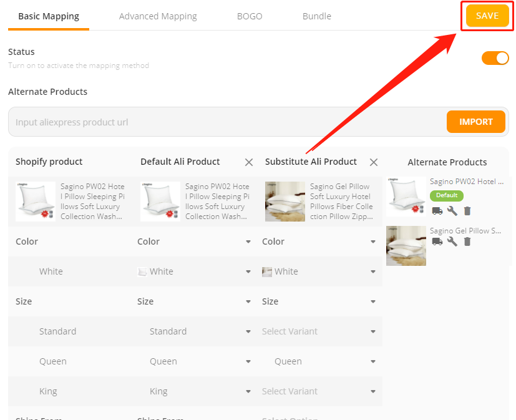Click the Alternate Products column header
Screen dimensions: 516x420
click(x=447, y=162)
